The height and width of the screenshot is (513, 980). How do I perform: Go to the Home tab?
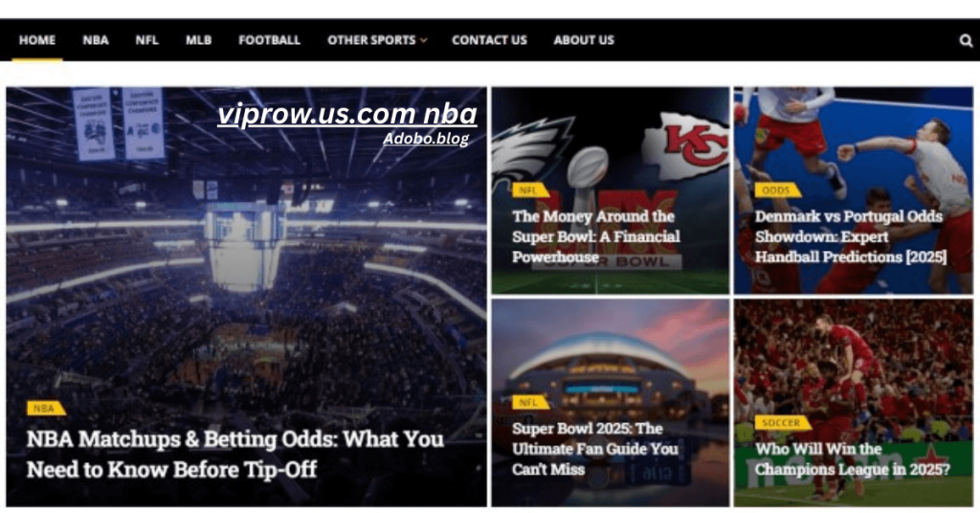(x=37, y=40)
